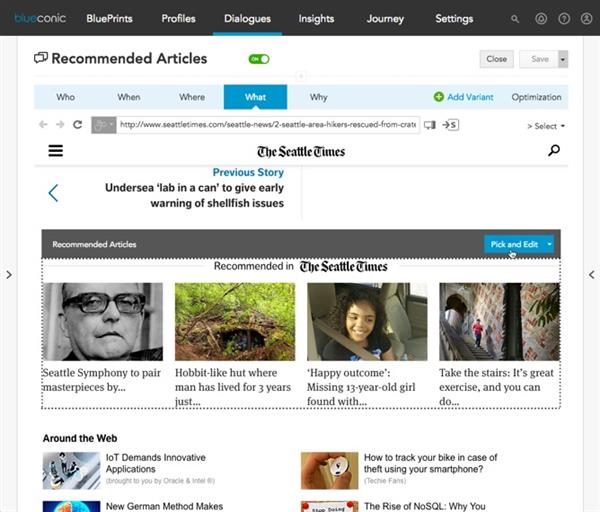
Task: Switch to the Where tab
Action: [192, 97]
